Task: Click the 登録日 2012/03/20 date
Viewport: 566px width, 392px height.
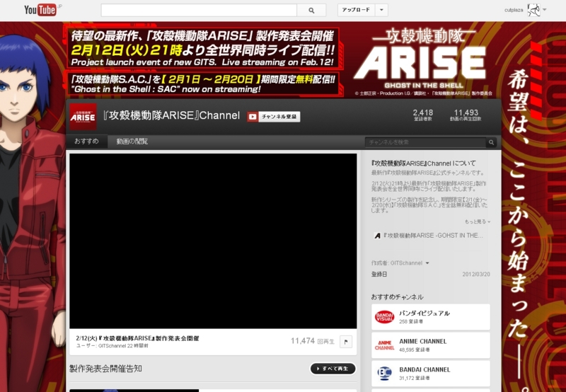Action: click(x=431, y=275)
